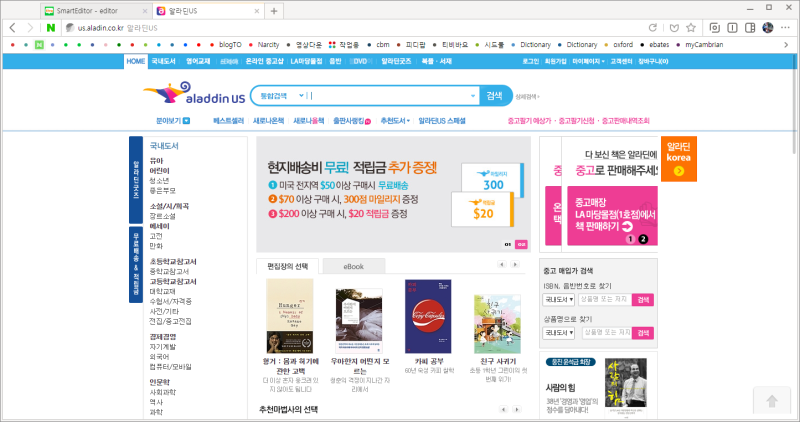
Task: Select banner slide indicator 02
Action: [521, 244]
